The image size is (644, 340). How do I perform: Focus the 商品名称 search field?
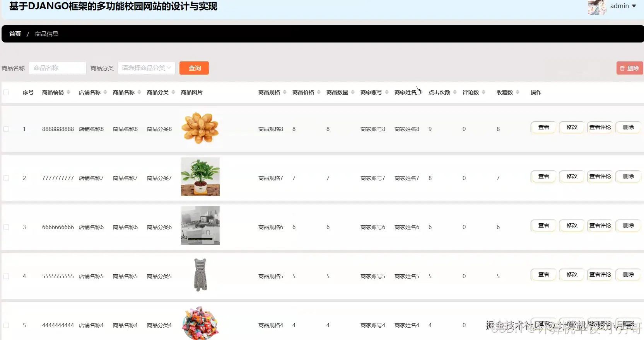(58, 68)
